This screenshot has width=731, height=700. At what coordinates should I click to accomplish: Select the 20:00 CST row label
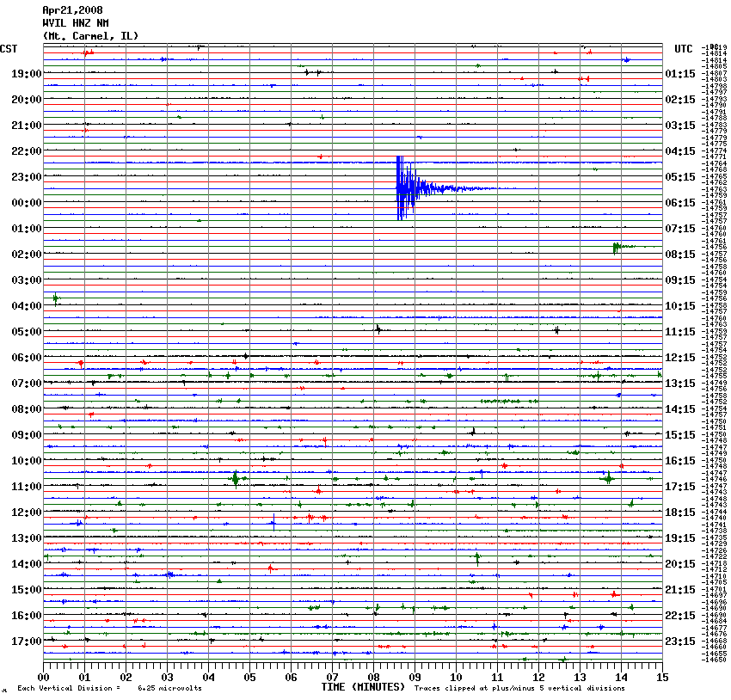point(27,100)
